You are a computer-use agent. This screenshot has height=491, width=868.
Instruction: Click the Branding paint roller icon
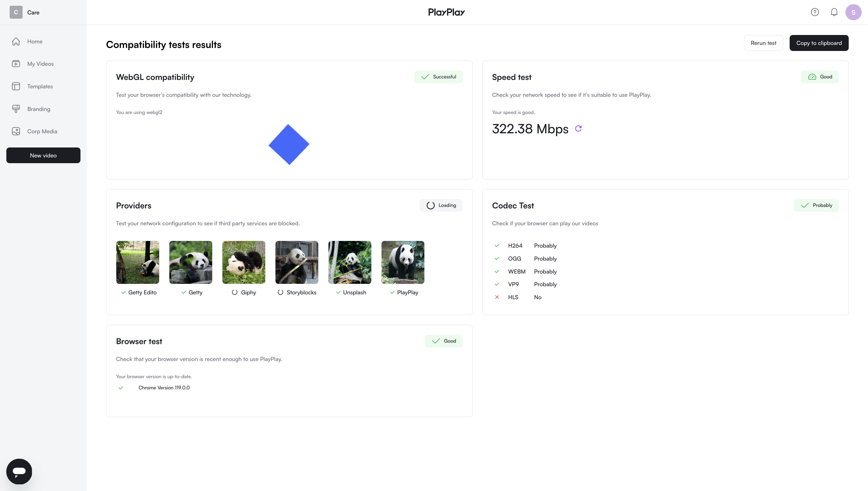tap(16, 109)
